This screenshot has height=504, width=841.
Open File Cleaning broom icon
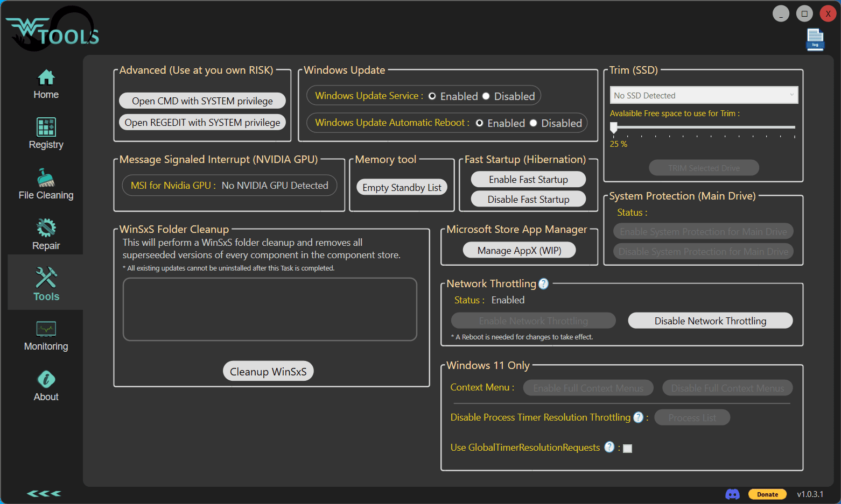[46, 178]
